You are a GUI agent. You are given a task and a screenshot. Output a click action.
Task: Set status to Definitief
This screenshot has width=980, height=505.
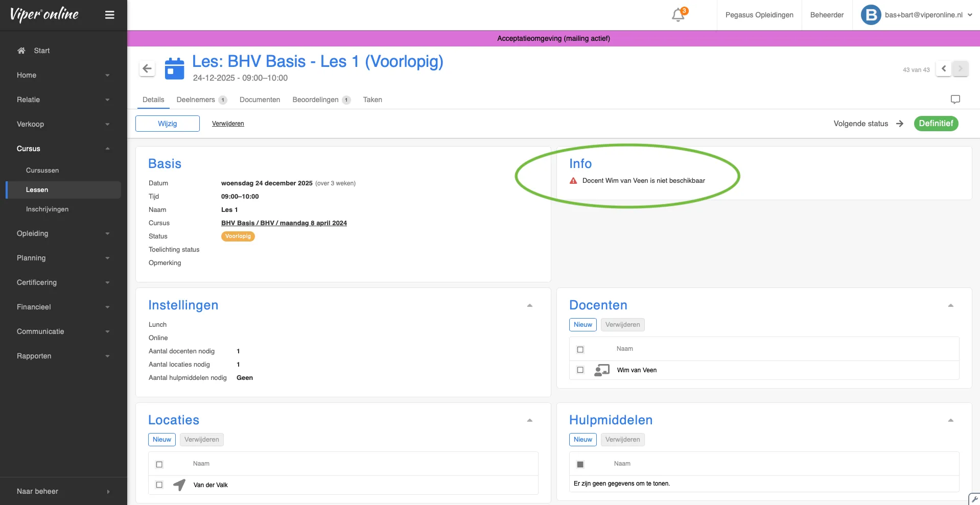point(936,124)
